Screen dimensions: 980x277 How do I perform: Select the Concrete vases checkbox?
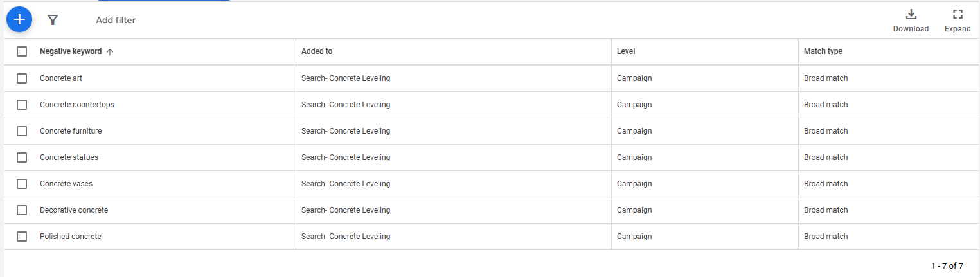(x=22, y=184)
